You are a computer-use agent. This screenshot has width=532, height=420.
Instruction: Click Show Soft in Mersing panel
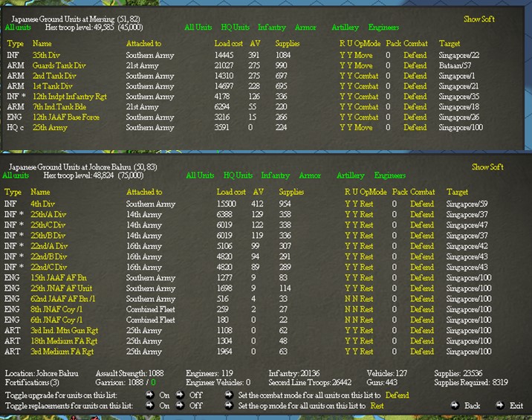(x=479, y=19)
